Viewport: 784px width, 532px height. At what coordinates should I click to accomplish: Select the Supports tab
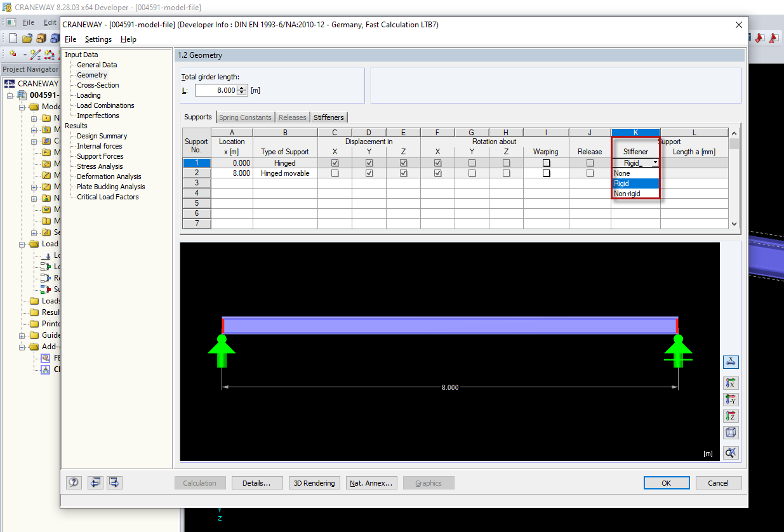tap(198, 117)
